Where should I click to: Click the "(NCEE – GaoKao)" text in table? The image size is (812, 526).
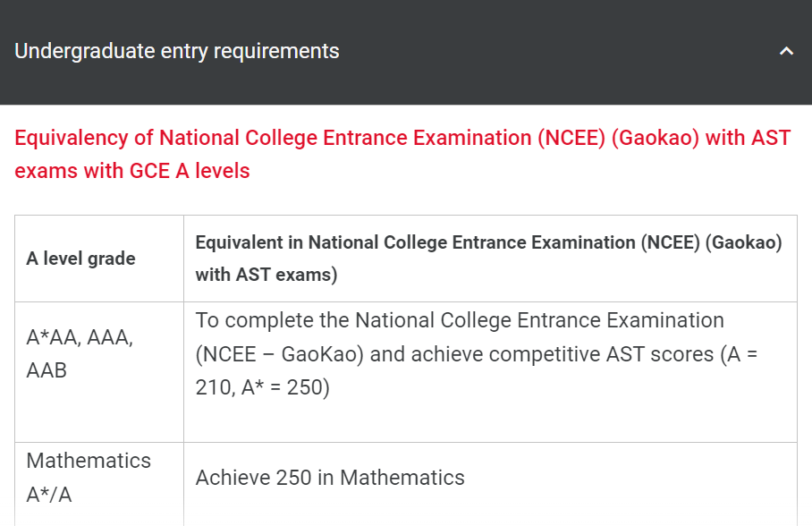[x=278, y=354]
